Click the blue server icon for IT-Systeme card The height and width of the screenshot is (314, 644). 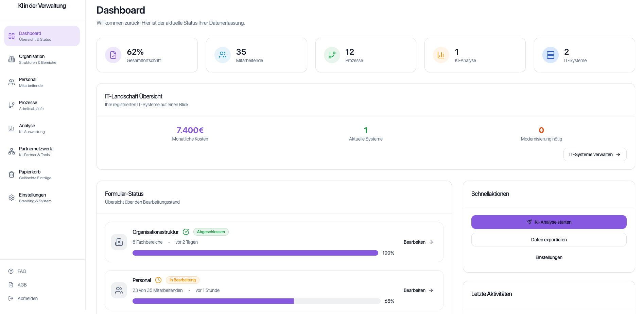[x=551, y=55]
